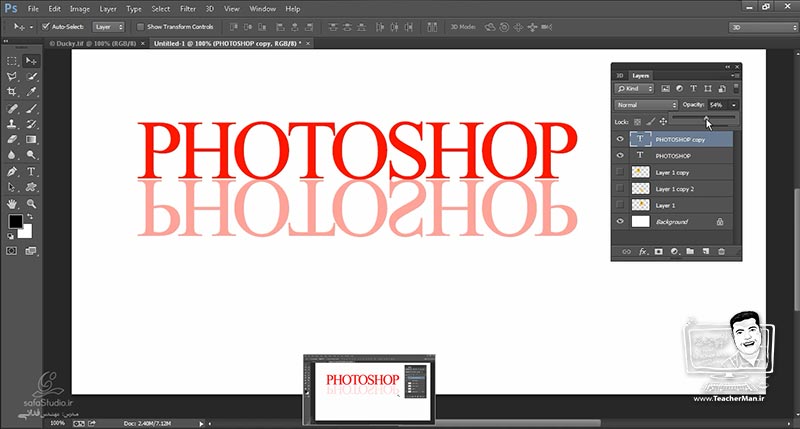Select the Brush tool
The height and width of the screenshot is (429, 800).
click(x=31, y=109)
